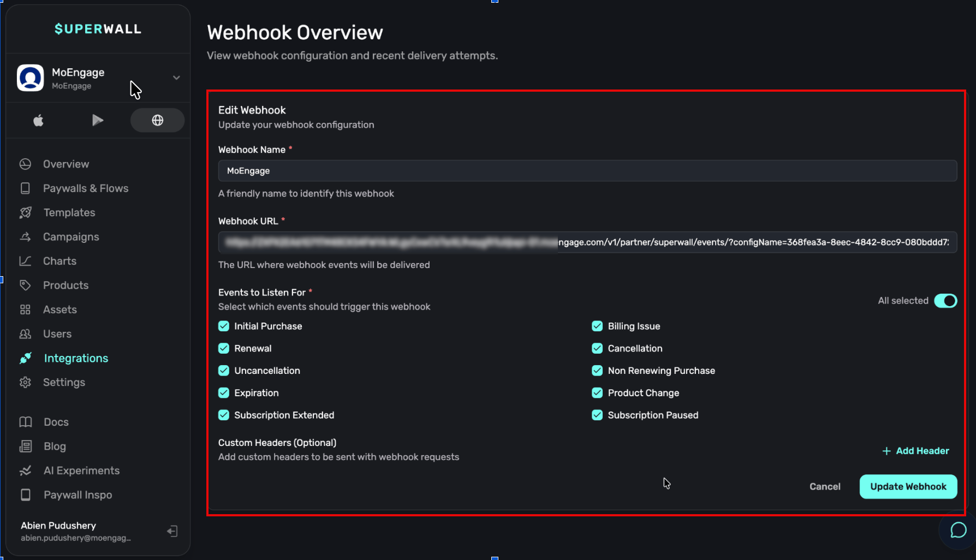The image size is (976, 560).
Task: Click the Integrations plug icon
Action: point(25,358)
